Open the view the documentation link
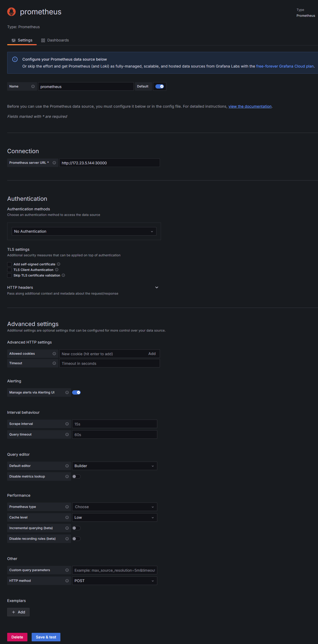This screenshot has width=318, height=644. pyautogui.click(x=250, y=106)
